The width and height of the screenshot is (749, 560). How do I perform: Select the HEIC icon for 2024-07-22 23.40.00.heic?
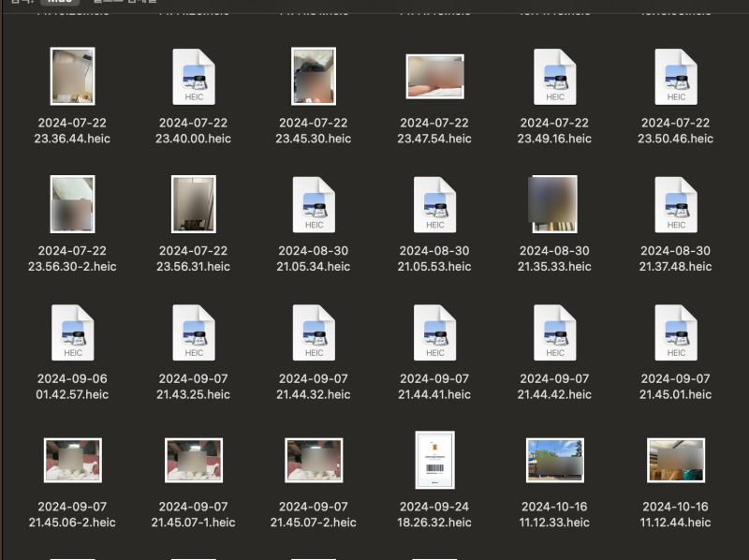point(194,77)
